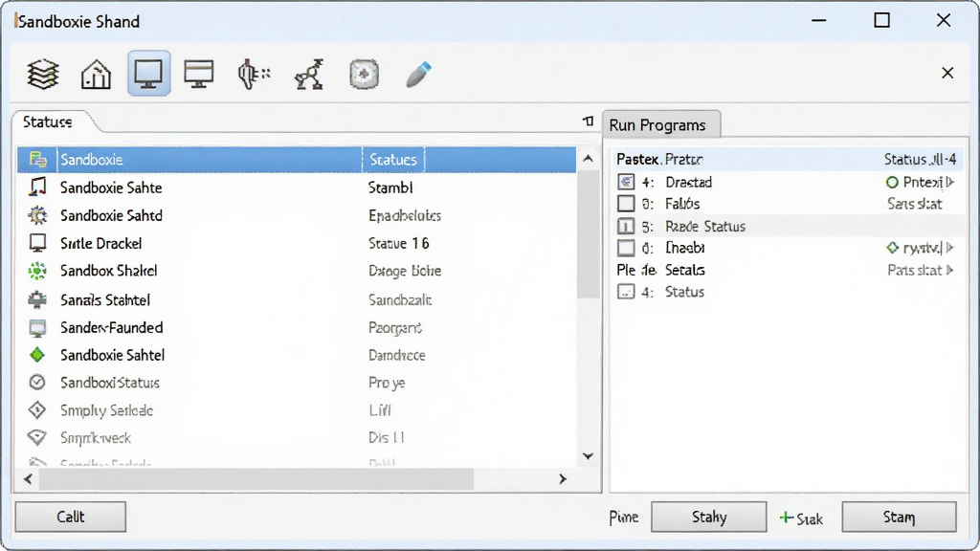This screenshot has height=551, width=980.
Task: Expand the arrow on the Dnaebi row
Action: [950, 248]
